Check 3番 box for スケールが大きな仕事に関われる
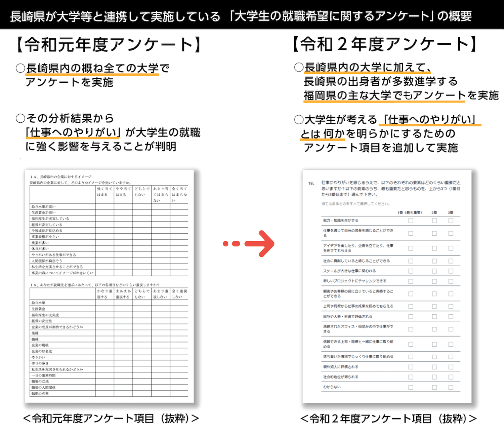This screenshot has height=433, width=504. click(x=451, y=271)
